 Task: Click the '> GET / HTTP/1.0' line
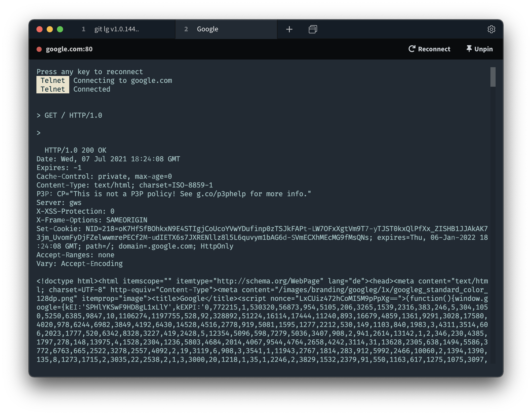pyautogui.click(x=69, y=115)
